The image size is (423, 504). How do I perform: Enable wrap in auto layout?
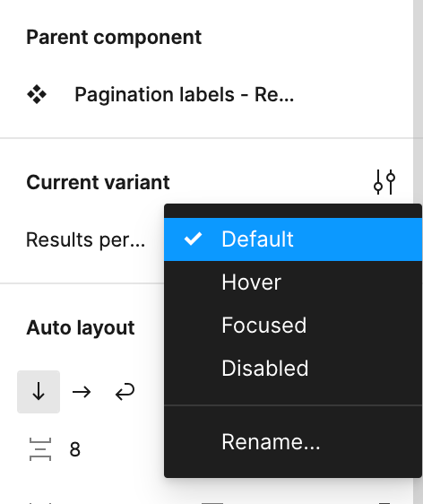coord(125,392)
